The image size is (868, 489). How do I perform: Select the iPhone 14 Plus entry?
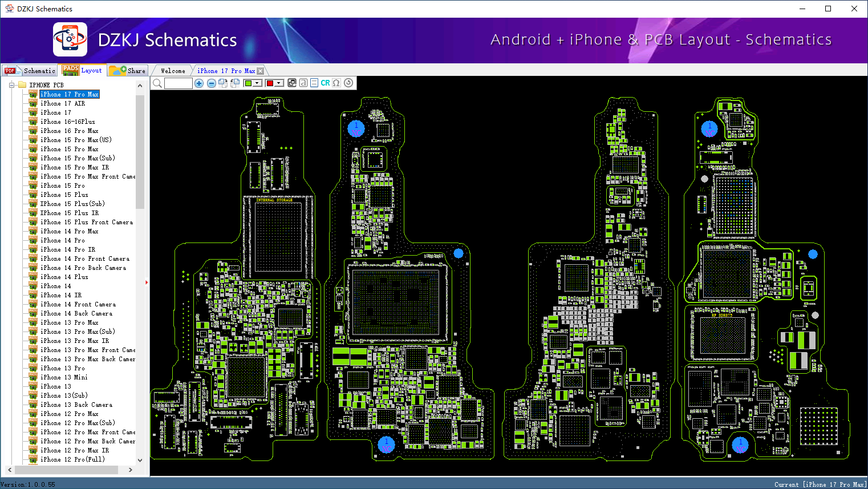click(64, 277)
